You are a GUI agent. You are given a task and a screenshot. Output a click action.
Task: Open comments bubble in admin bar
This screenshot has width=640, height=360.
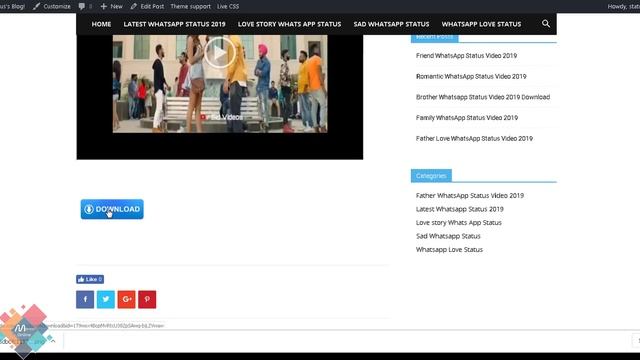click(85, 7)
